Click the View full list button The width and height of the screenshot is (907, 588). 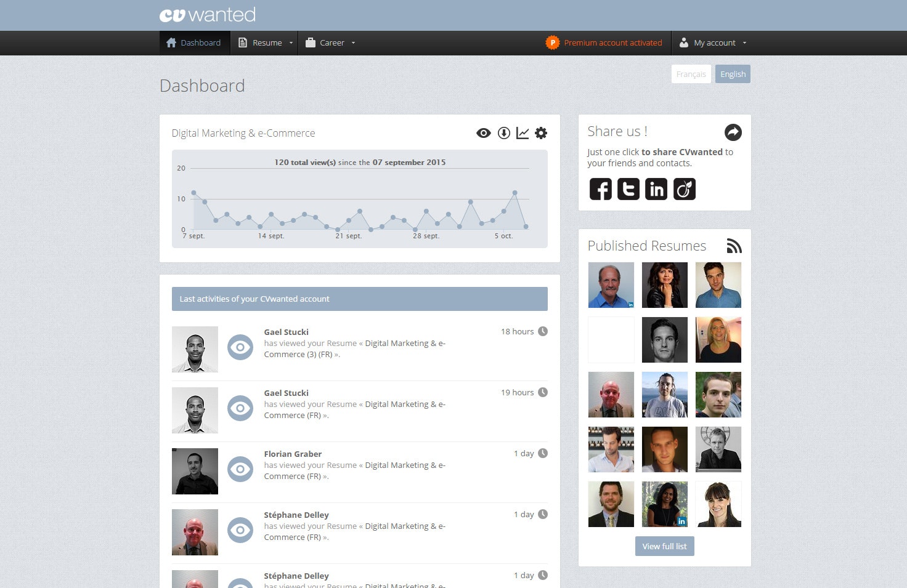(664, 546)
